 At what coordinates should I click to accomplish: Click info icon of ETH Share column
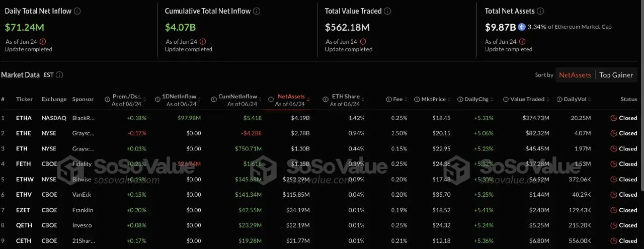[x=326, y=100]
